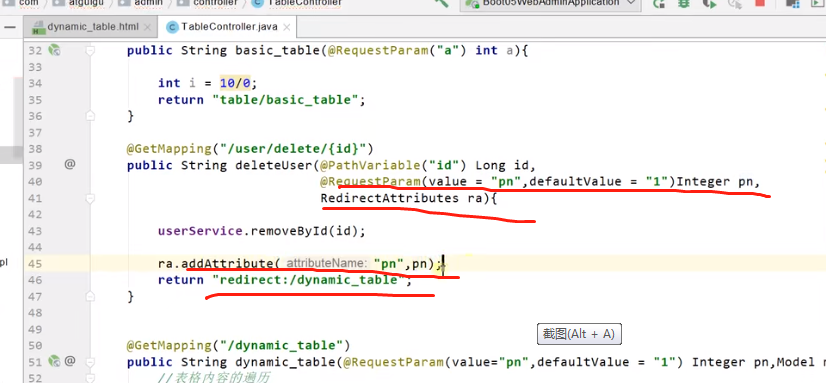Click the @GetMapping("/user/delete/{id}") annotation

point(250,149)
